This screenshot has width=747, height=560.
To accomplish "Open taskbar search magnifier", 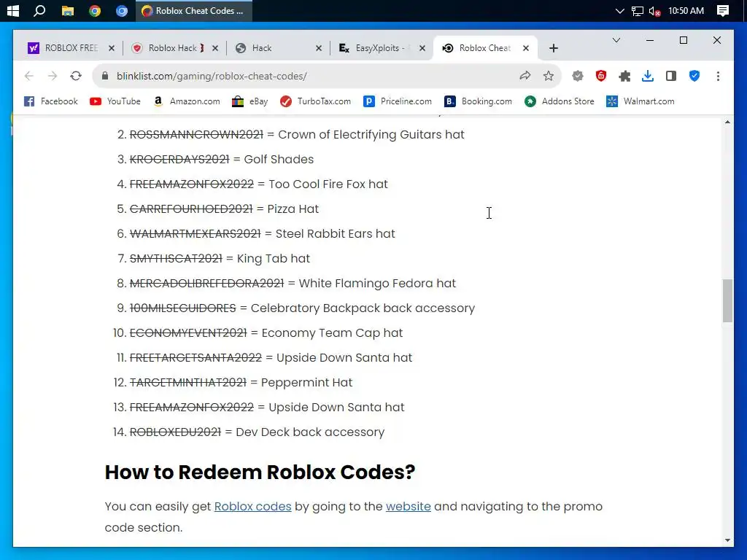I will coord(39,10).
